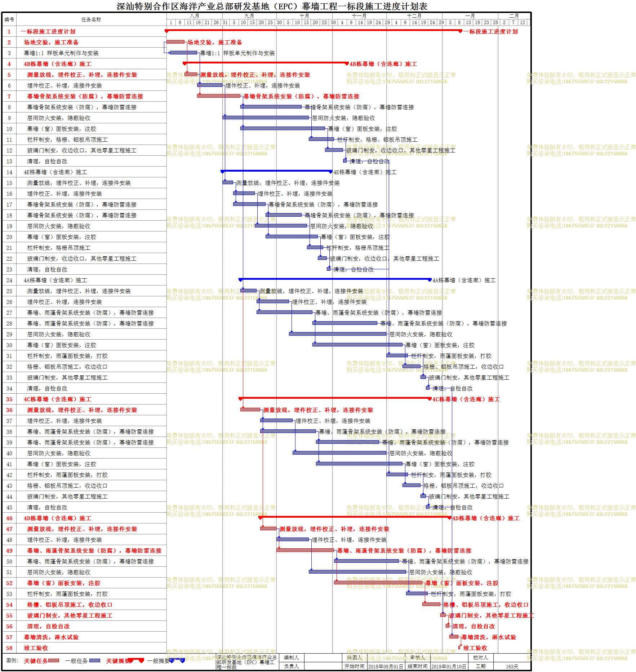This screenshot has height=672, width=636.
Task: Click the 竣工验收 milestone marker in the chart
Action: click(459, 647)
